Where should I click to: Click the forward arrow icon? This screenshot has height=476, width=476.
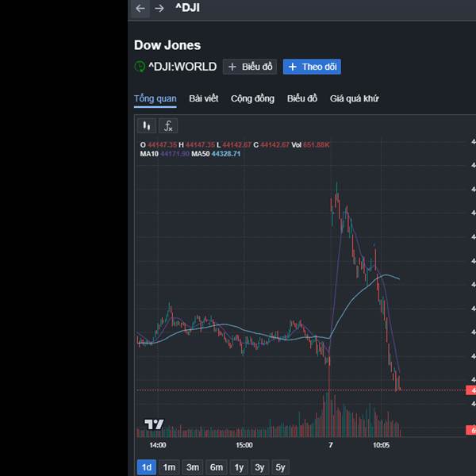click(159, 8)
